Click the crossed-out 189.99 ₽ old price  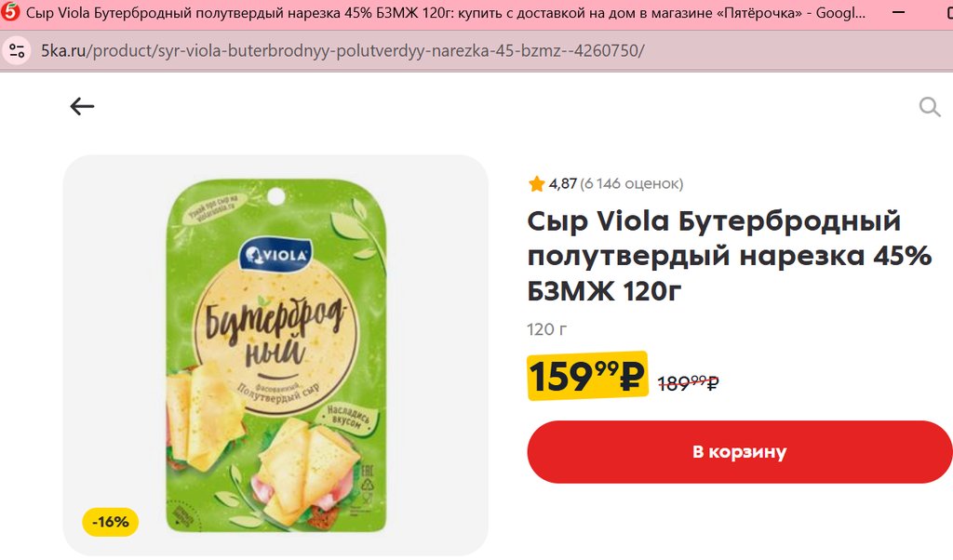pyautogui.click(x=689, y=382)
